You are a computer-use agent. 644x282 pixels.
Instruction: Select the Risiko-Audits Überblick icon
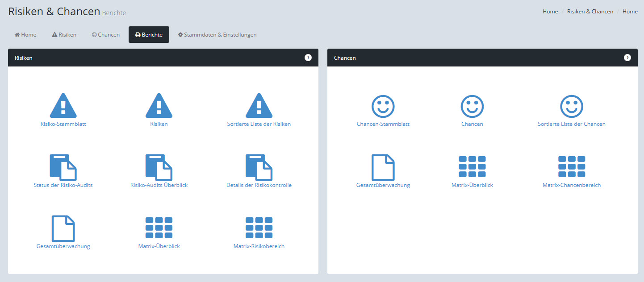[x=159, y=167]
